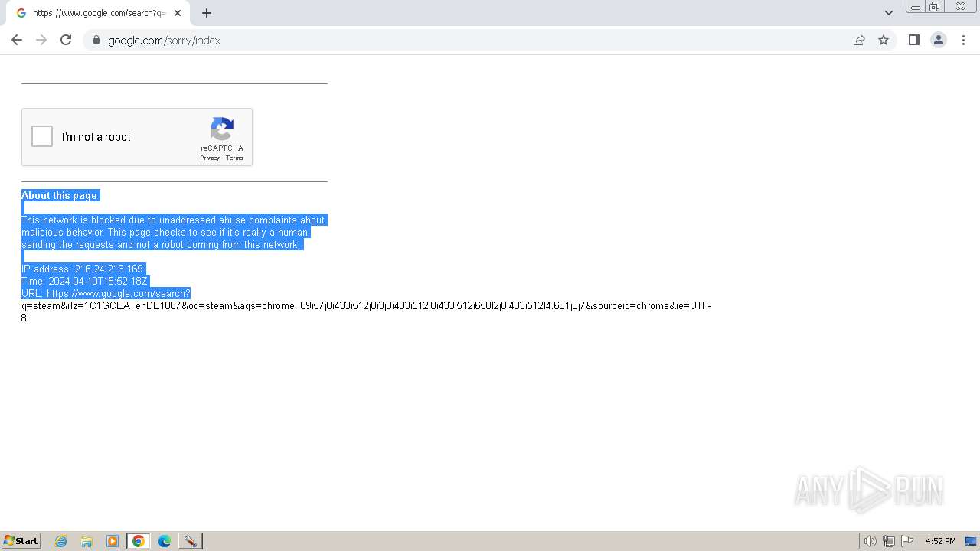
Task: Click the About this page heading
Action: coord(60,195)
